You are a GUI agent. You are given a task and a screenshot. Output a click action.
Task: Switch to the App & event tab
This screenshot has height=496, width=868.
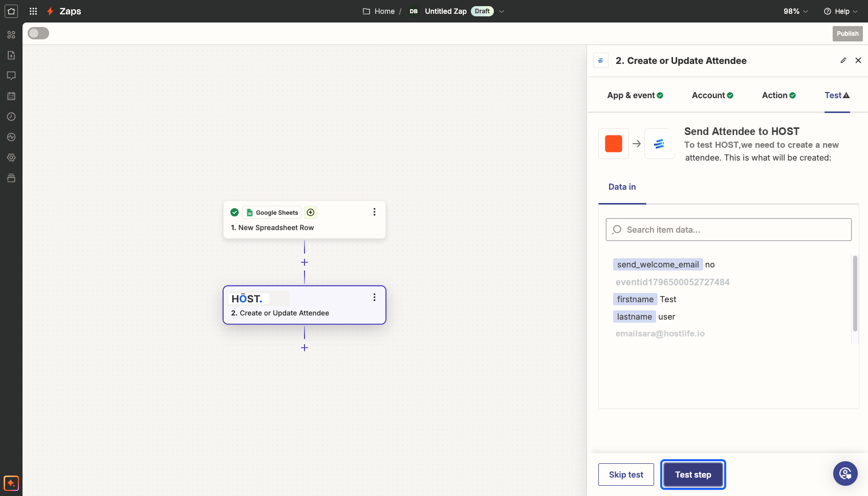click(x=635, y=95)
